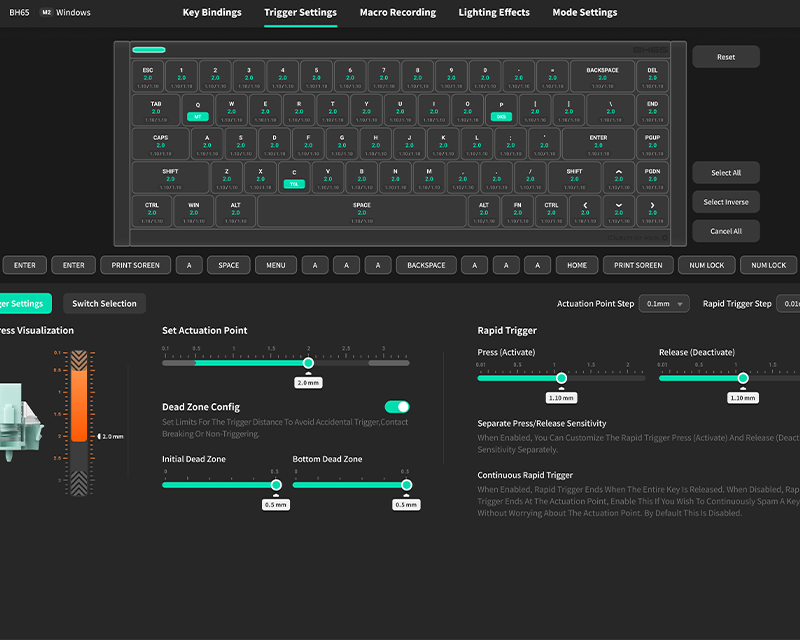This screenshot has width=800, height=640.
Task: Click the right arrow key on the keyboard
Action: click(652, 210)
